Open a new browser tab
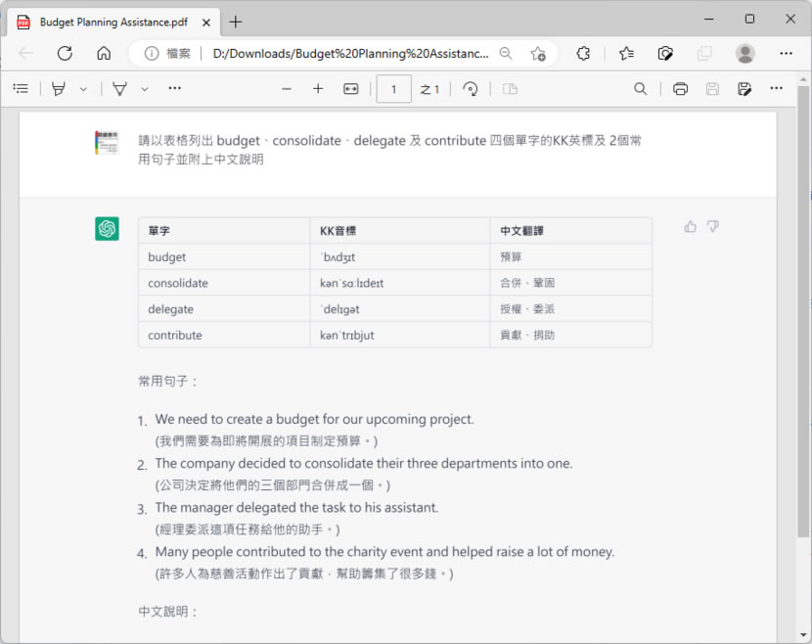Screen dimensions: 812x644 click(236, 22)
